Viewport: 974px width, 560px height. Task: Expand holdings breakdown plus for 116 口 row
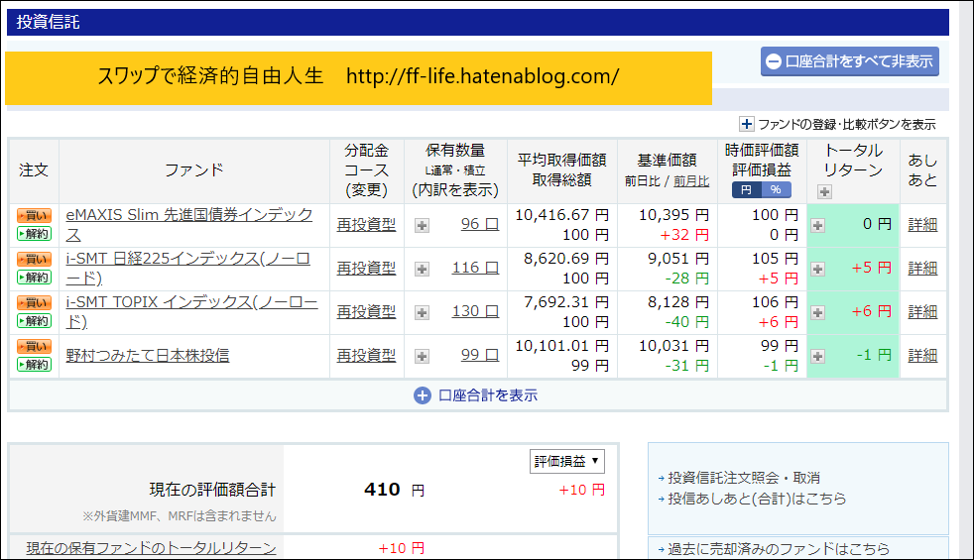tap(422, 269)
